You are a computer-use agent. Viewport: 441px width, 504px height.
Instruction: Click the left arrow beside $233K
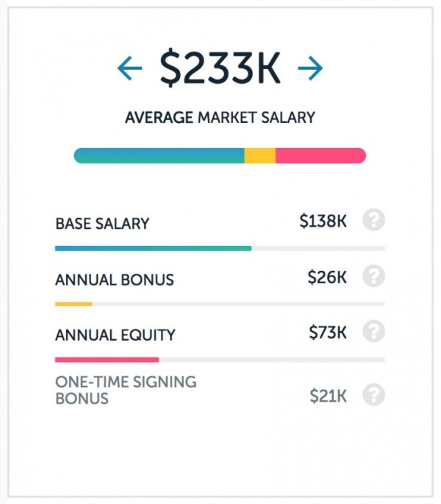[x=129, y=68]
